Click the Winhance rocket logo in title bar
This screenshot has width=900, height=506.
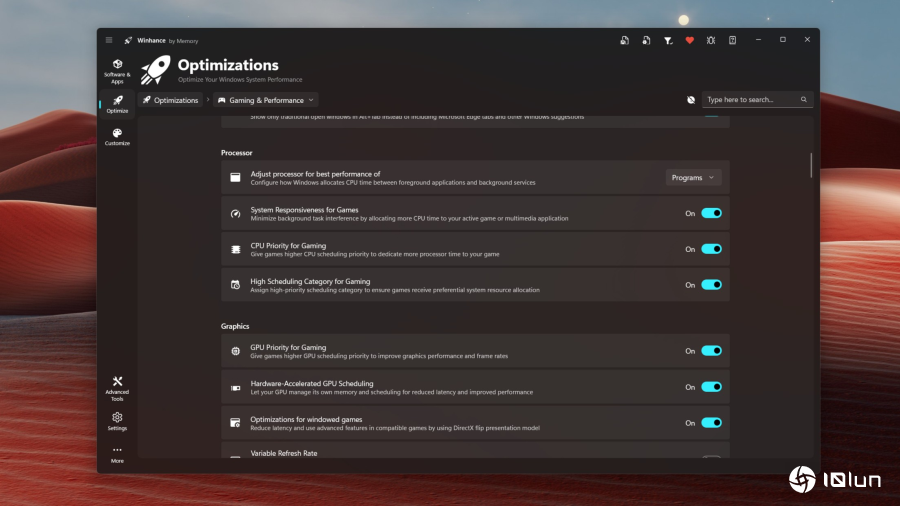[x=128, y=40]
